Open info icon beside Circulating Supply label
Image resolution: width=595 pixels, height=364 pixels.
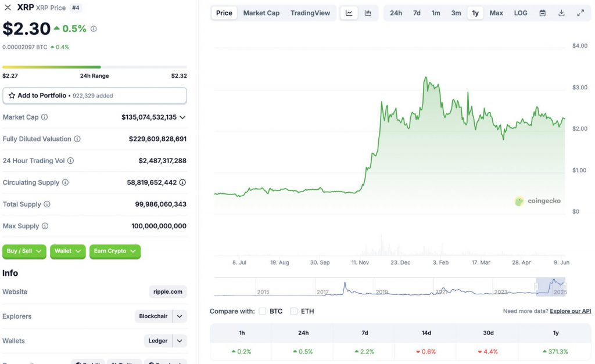[65, 182]
